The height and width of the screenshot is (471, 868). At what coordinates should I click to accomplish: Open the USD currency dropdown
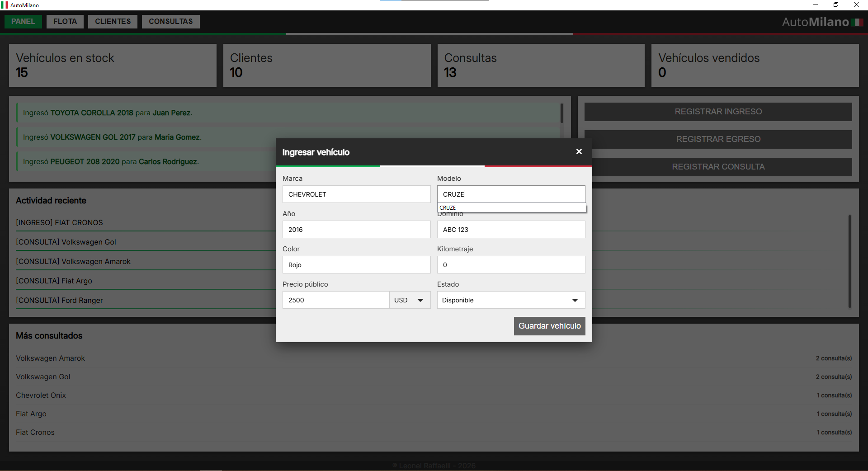coord(410,300)
